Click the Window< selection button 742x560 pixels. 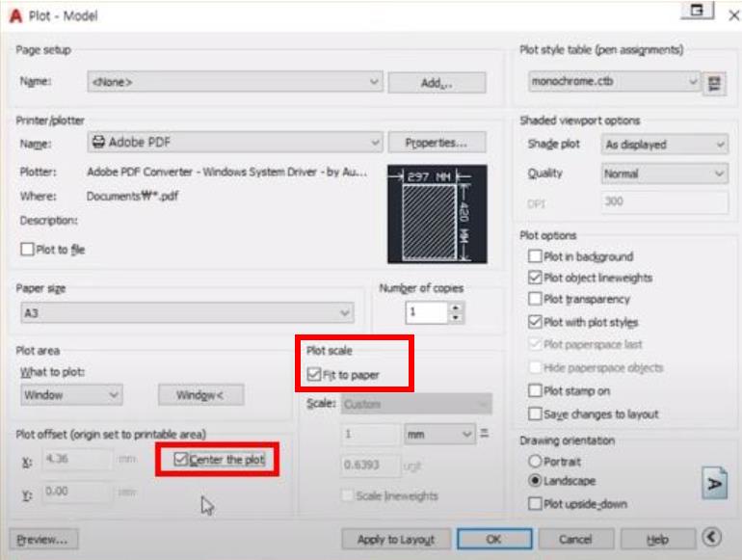[x=201, y=395]
